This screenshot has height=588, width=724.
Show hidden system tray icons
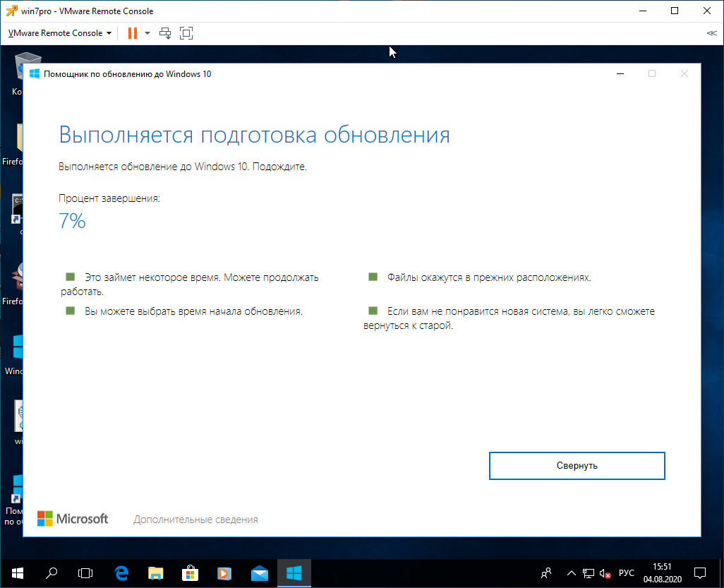(571, 573)
